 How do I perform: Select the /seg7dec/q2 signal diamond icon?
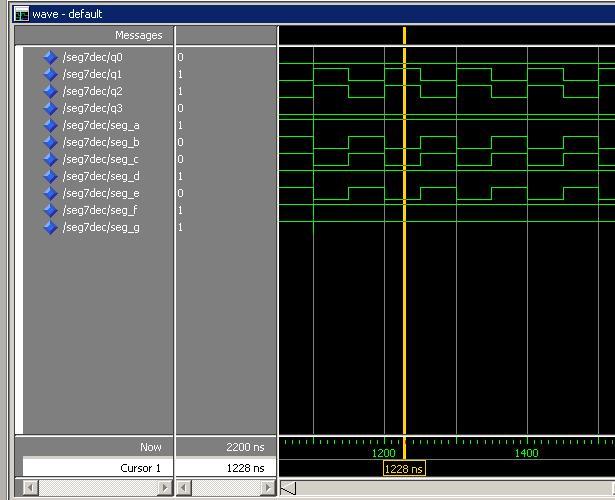(x=50, y=91)
